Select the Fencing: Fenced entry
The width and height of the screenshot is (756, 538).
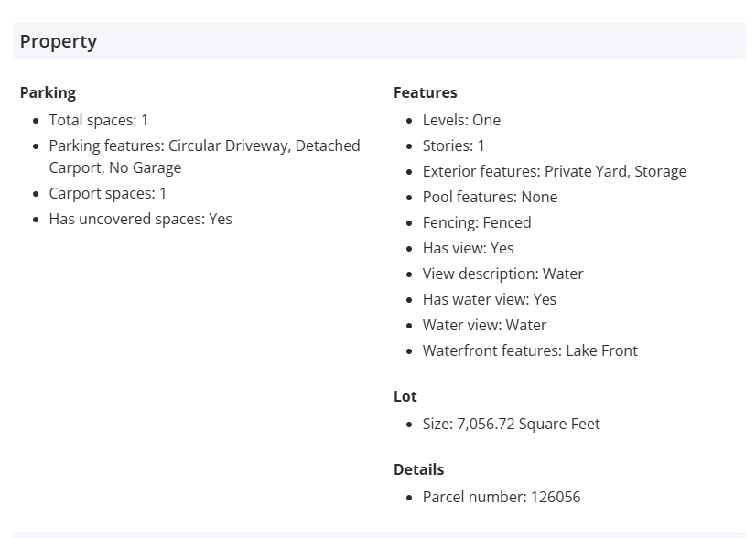coord(477,222)
